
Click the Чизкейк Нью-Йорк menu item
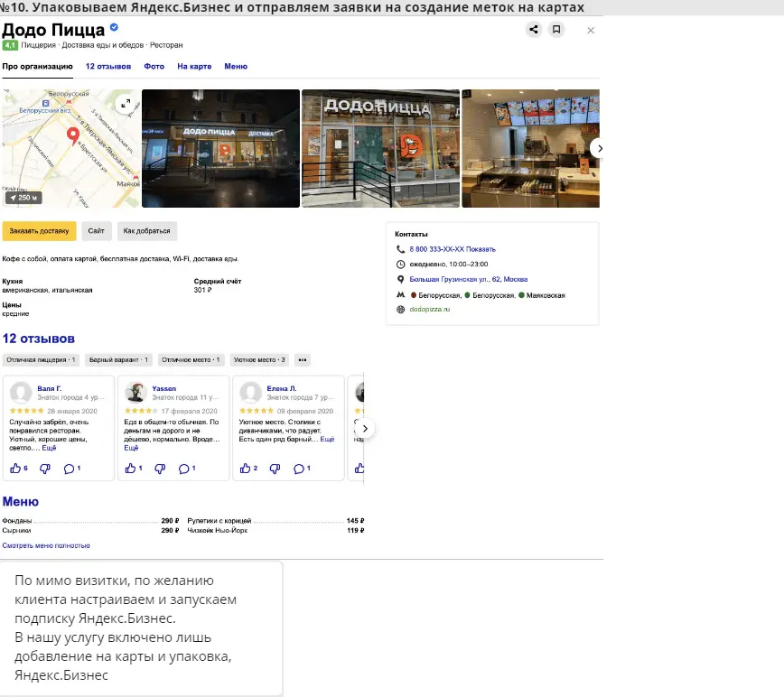click(218, 530)
